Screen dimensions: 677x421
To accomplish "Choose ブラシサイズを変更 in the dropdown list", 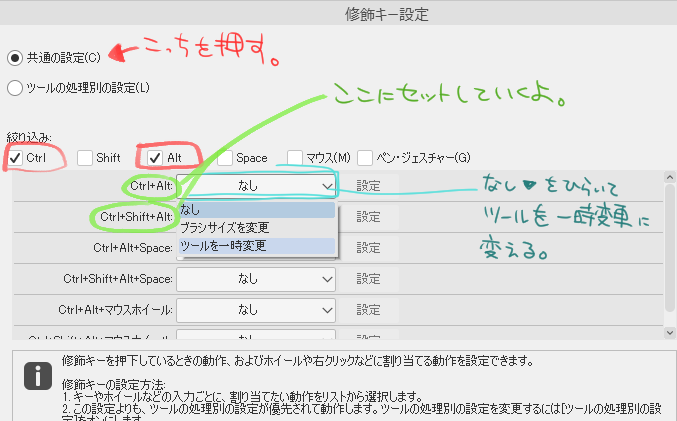I will [x=257, y=228].
